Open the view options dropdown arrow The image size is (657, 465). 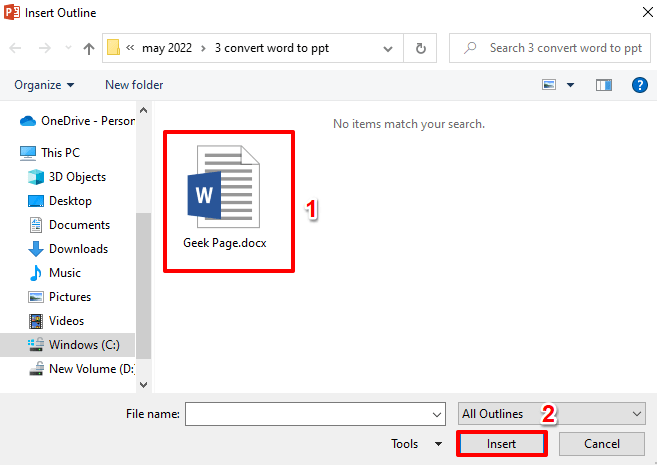pos(570,85)
